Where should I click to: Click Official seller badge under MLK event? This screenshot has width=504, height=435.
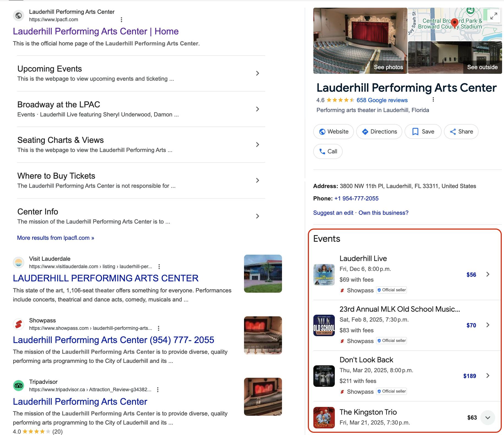[391, 341]
